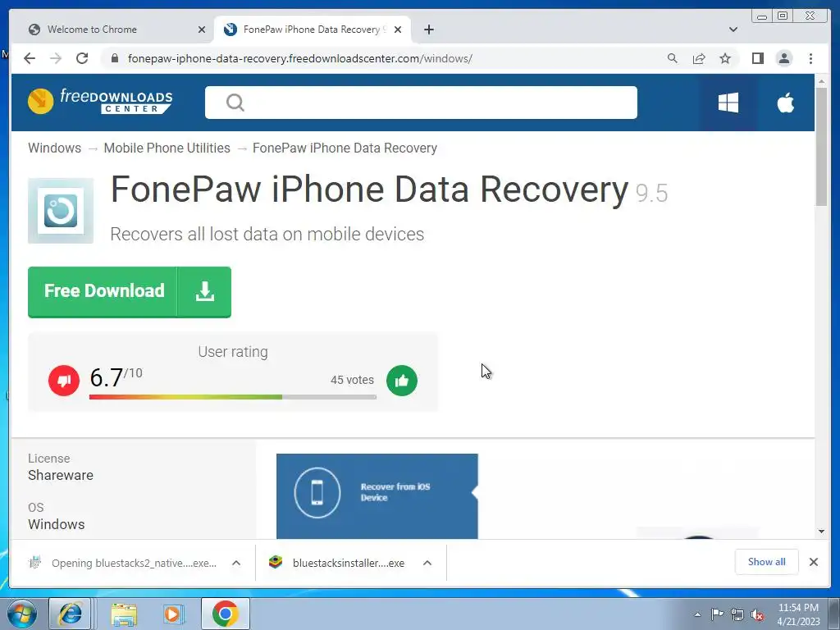Open the Windows Start menu
The height and width of the screenshot is (630, 840).
pyautogui.click(x=22, y=614)
